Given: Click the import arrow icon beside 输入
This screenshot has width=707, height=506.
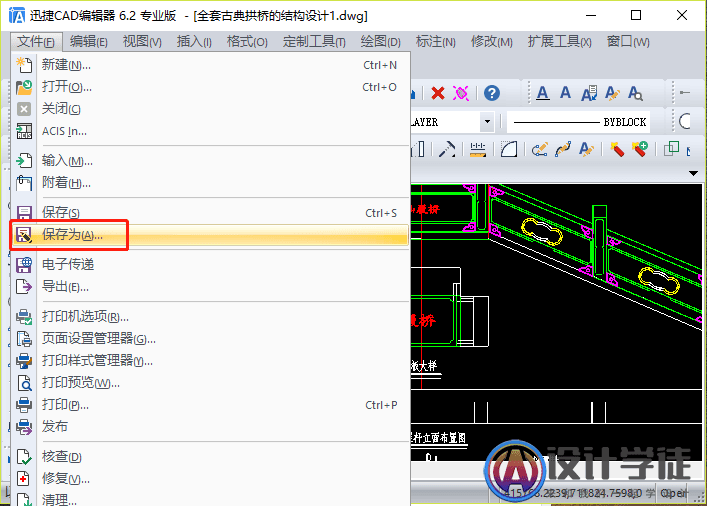Looking at the screenshot, I should (x=24, y=161).
